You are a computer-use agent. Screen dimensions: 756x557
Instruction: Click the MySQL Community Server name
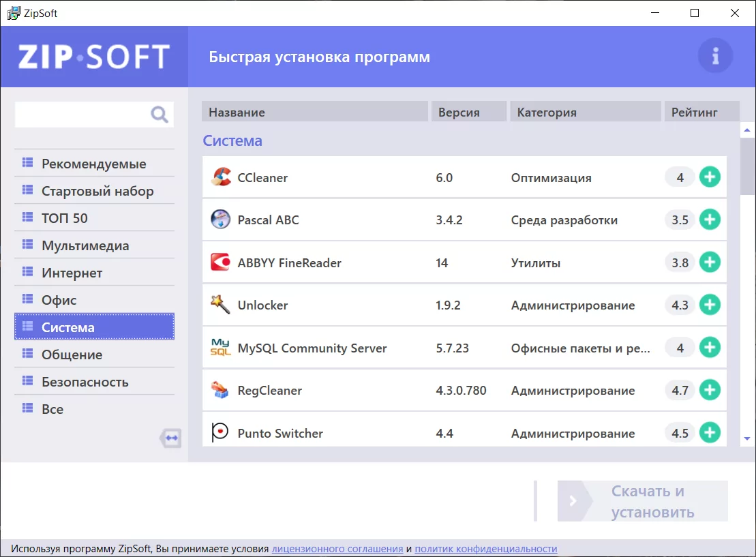(x=312, y=348)
